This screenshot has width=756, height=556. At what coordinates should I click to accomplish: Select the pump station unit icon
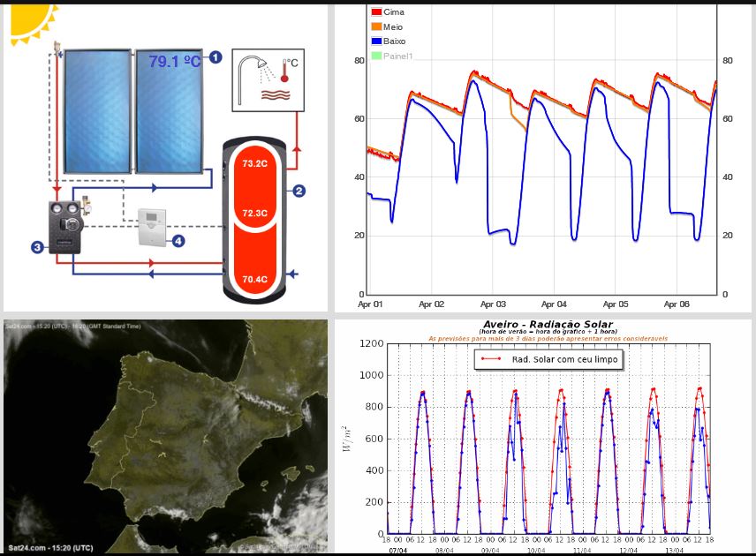[x=66, y=226]
